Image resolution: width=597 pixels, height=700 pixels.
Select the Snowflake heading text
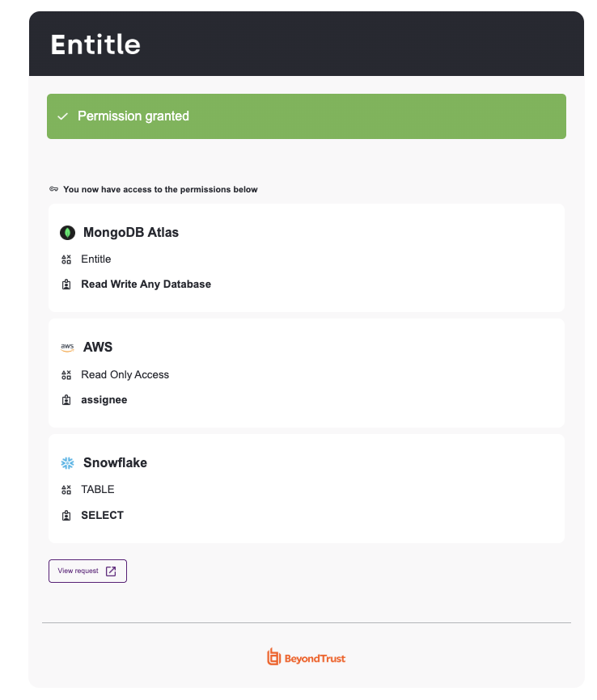click(116, 463)
